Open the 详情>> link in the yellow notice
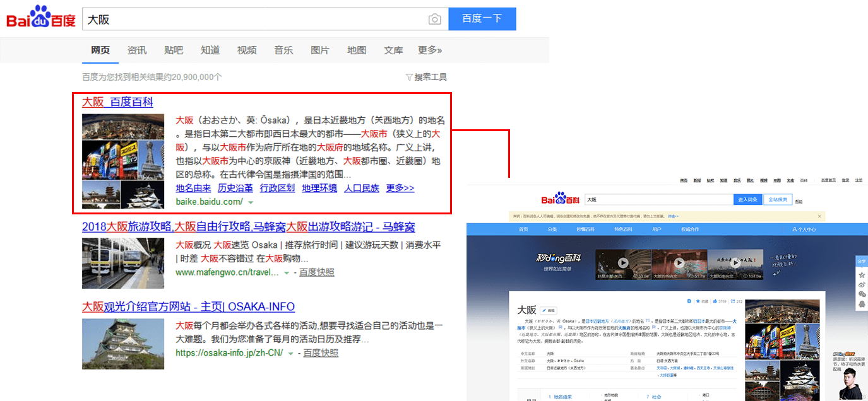Viewport: 868px width, 401px height. [672, 216]
